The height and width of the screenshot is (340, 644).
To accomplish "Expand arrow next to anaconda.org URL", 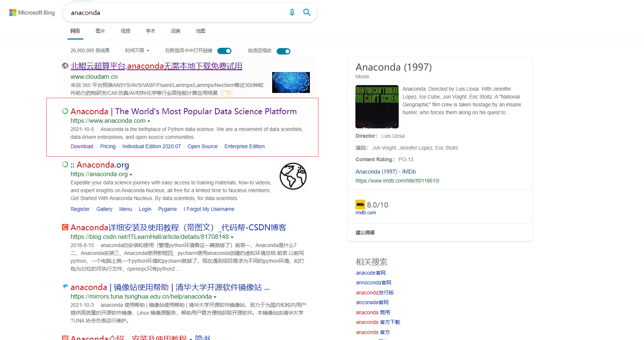I will [131, 175].
